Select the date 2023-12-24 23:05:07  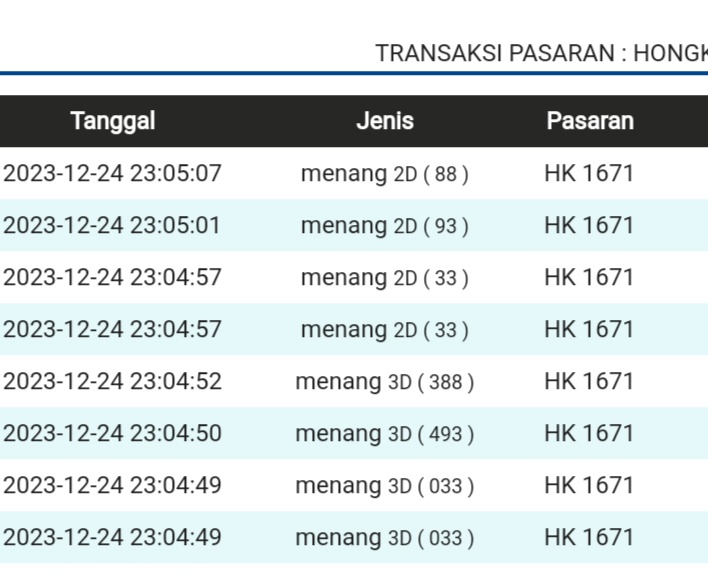pyautogui.click(x=112, y=173)
